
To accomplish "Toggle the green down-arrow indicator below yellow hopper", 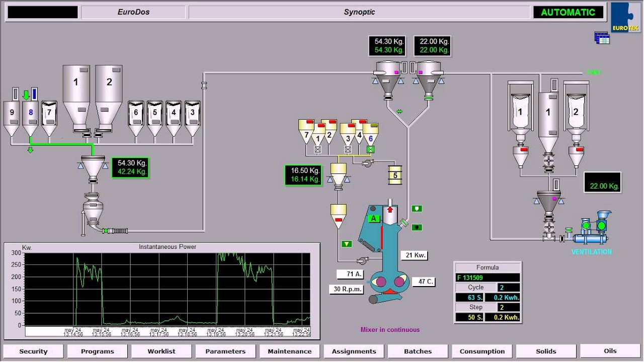I will 346,244.
